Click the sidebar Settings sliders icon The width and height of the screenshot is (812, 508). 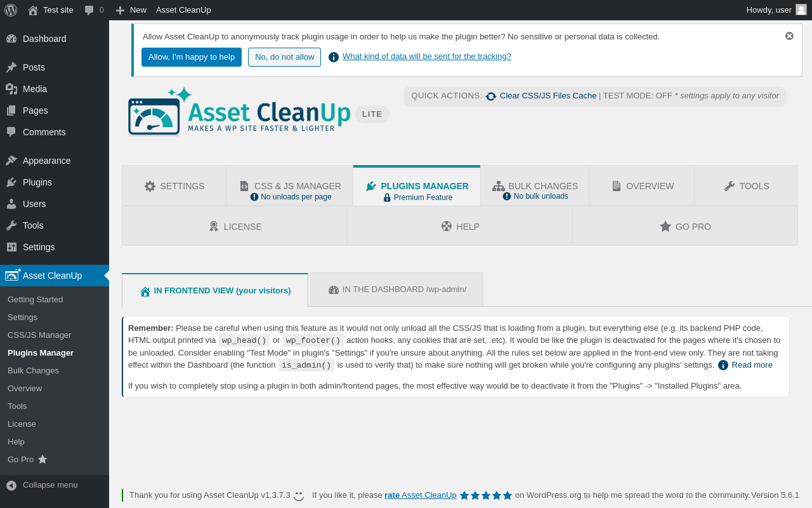click(x=11, y=247)
